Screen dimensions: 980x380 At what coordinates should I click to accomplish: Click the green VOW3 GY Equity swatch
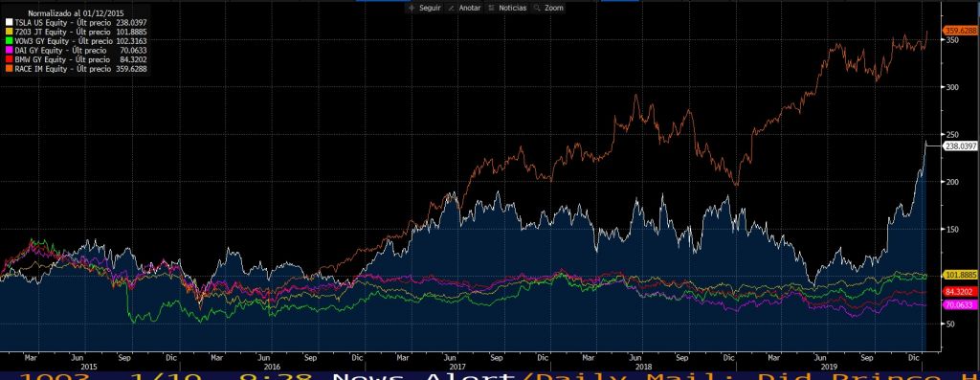click(x=9, y=41)
